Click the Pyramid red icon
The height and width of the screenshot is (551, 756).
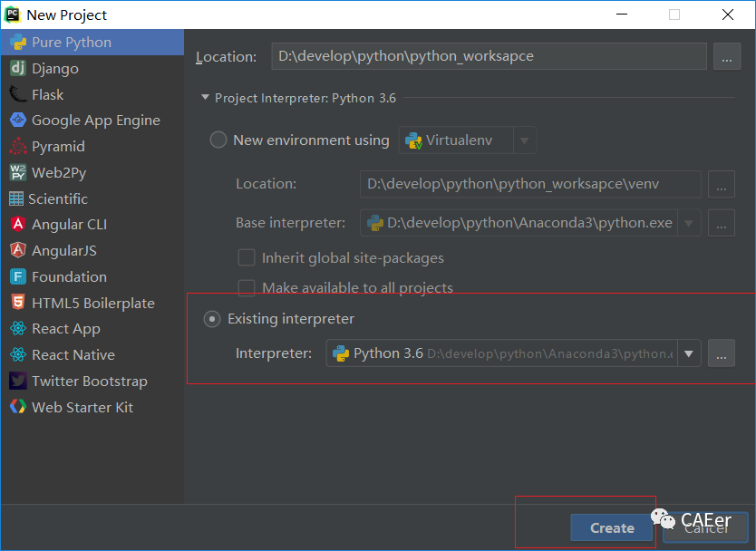[x=18, y=146]
